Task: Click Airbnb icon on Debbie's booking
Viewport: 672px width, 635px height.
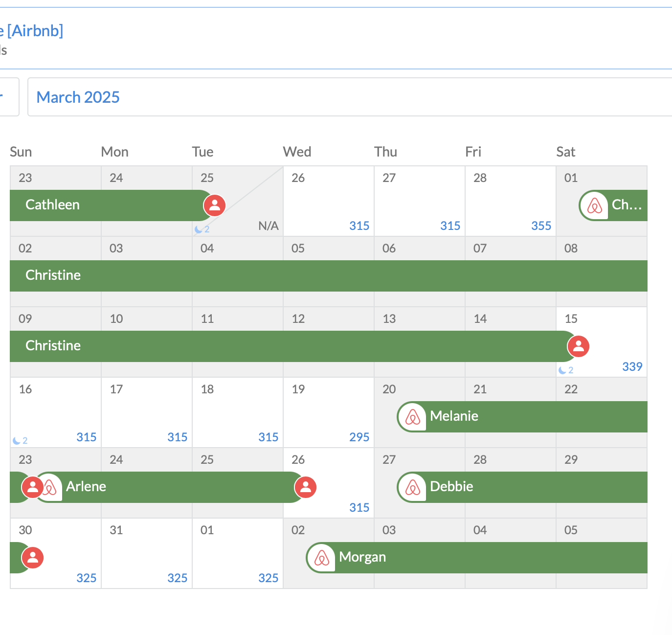Action: point(413,487)
